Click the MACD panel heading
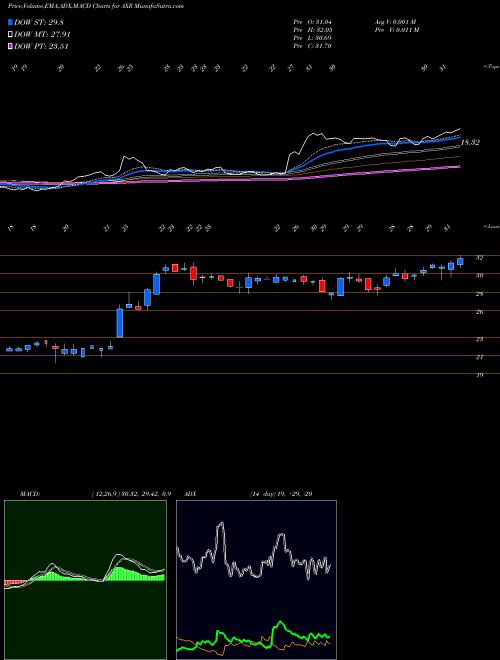The height and width of the screenshot is (660, 500). click(x=30, y=494)
